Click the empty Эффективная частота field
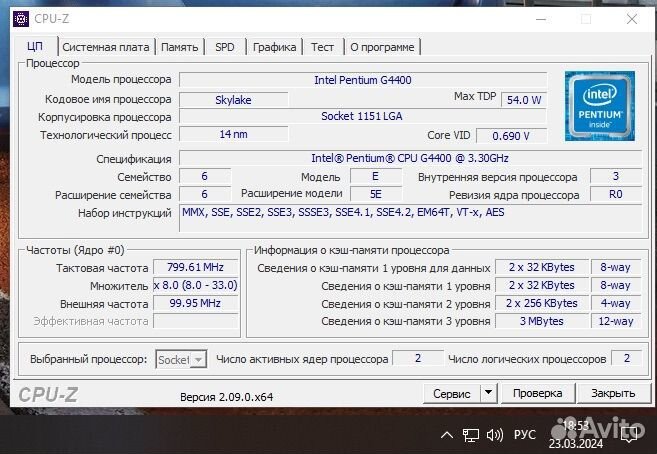 pos(195,321)
